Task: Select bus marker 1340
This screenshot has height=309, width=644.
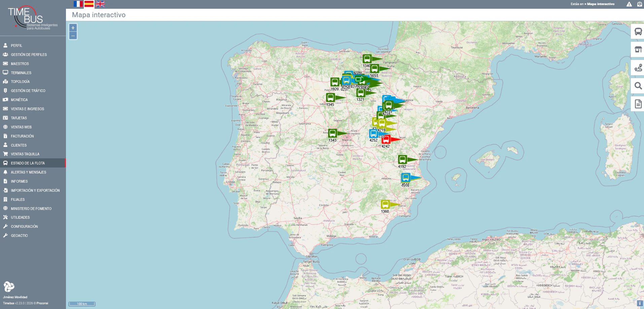Action: tap(367, 59)
